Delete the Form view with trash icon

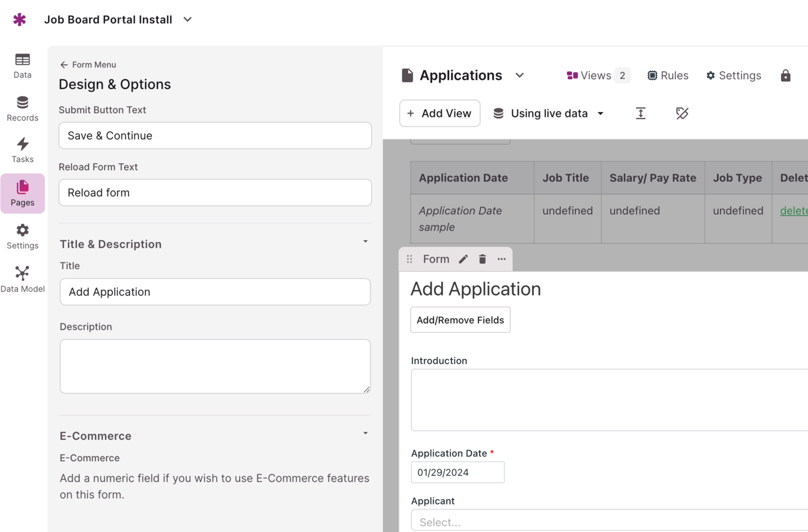click(x=483, y=259)
